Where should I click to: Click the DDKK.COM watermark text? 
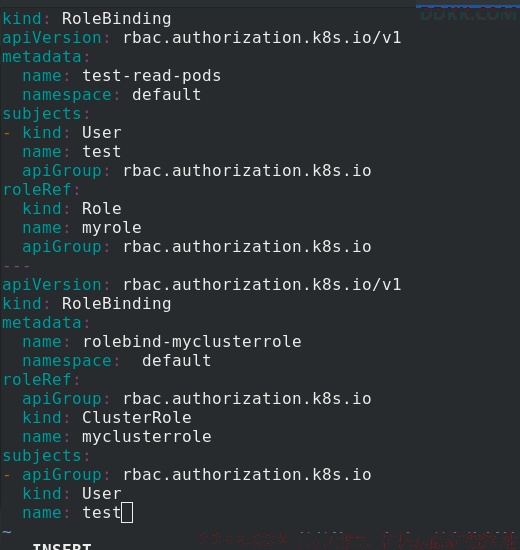[x=468, y=15]
